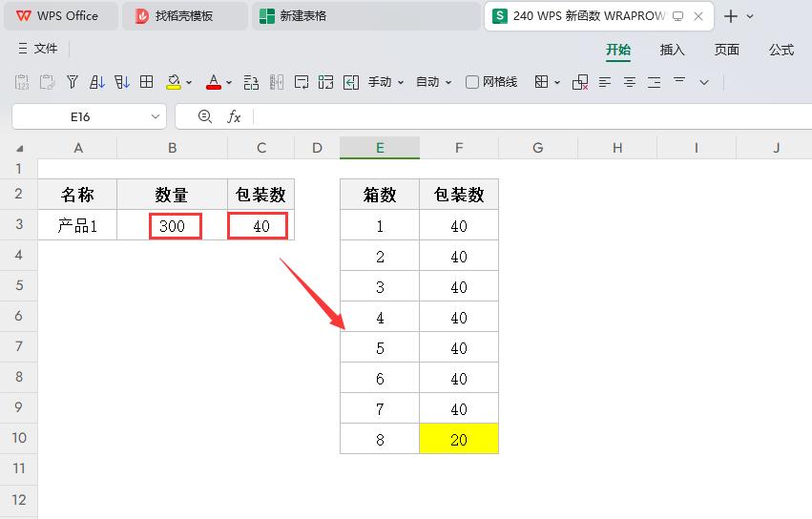The image size is (812, 519).
Task: Align text left in the toolbar
Action: (x=605, y=83)
